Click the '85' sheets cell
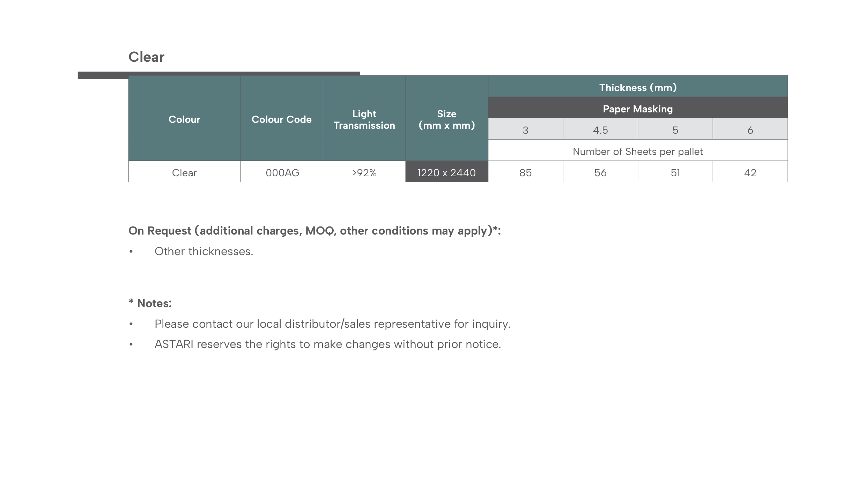This screenshot has height=504, width=866. point(525,172)
